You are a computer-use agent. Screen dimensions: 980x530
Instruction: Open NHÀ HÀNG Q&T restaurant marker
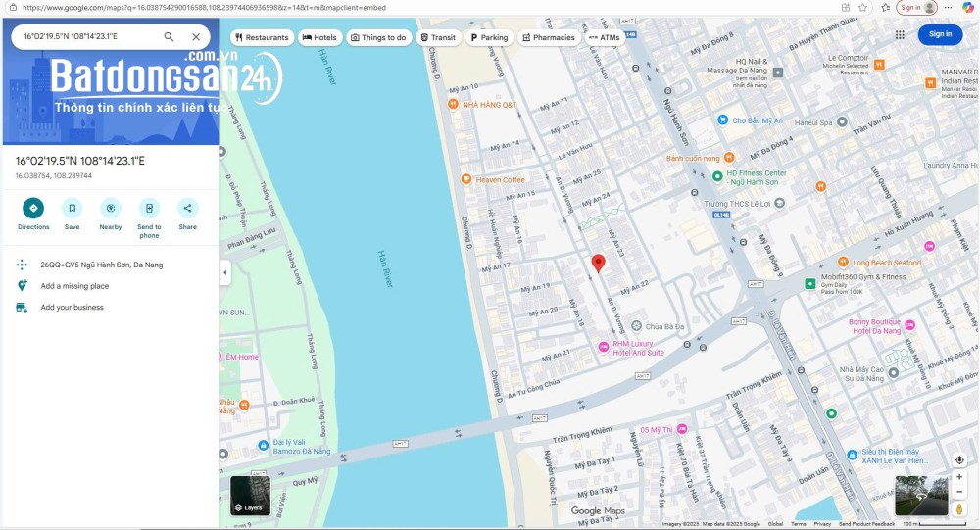pos(454,105)
